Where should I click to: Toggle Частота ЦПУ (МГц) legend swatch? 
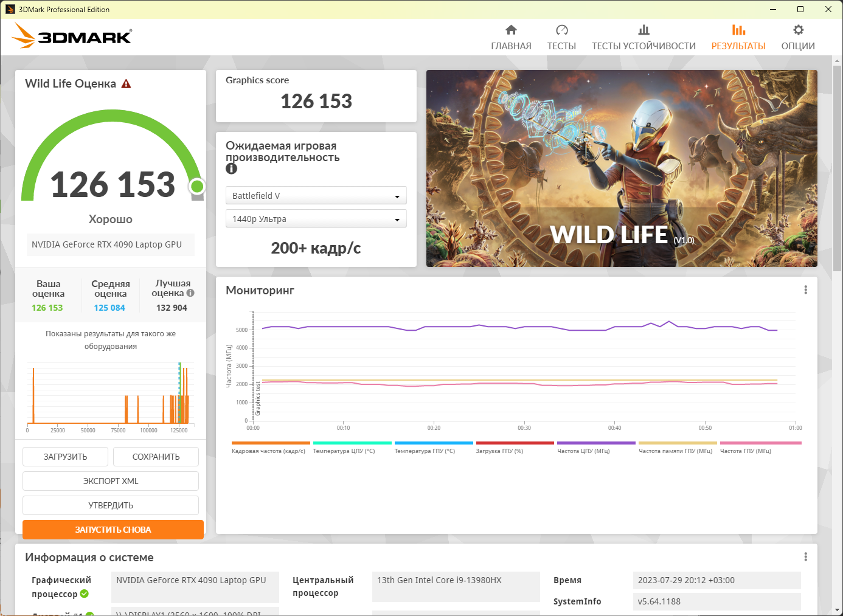[x=596, y=443]
